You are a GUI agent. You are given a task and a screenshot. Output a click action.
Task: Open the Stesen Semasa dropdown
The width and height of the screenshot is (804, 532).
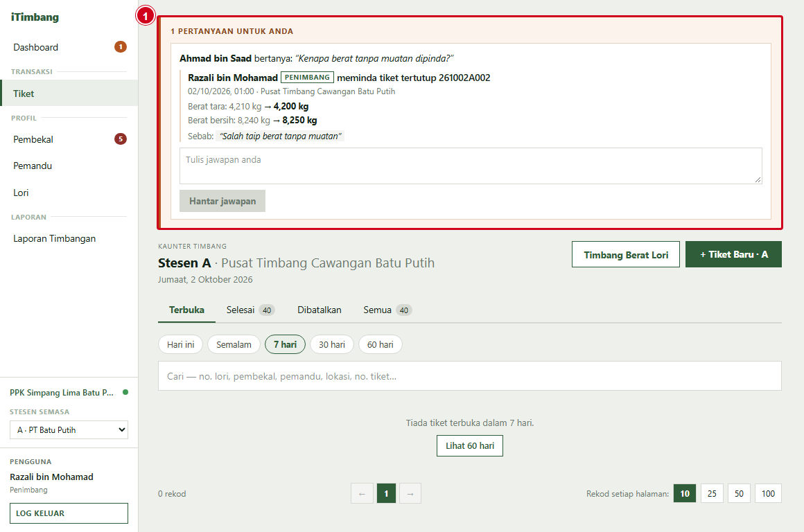click(x=69, y=430)
